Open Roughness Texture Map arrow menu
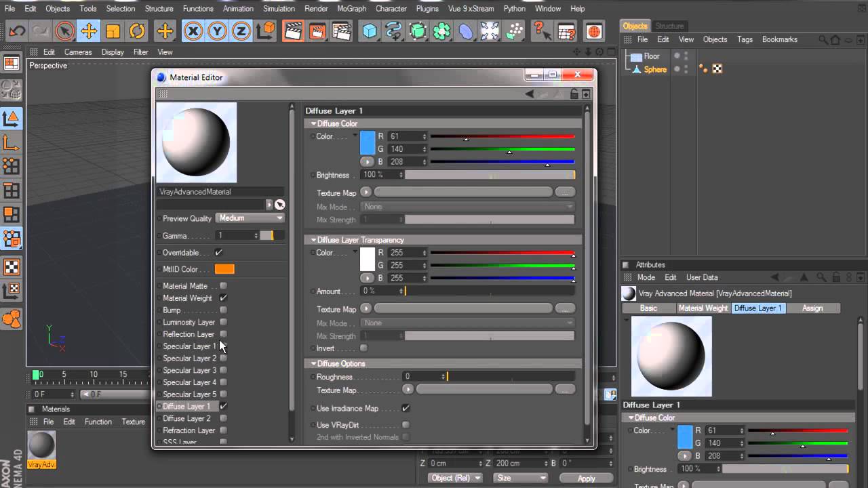Viewport: 868px width, 488px height. click(x=408, y=390)
